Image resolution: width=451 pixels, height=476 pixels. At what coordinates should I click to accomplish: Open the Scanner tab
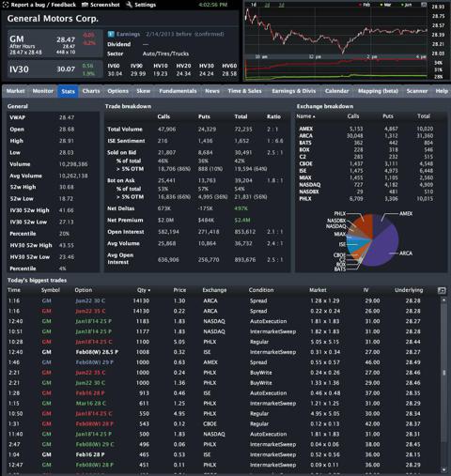pos(417,91)
